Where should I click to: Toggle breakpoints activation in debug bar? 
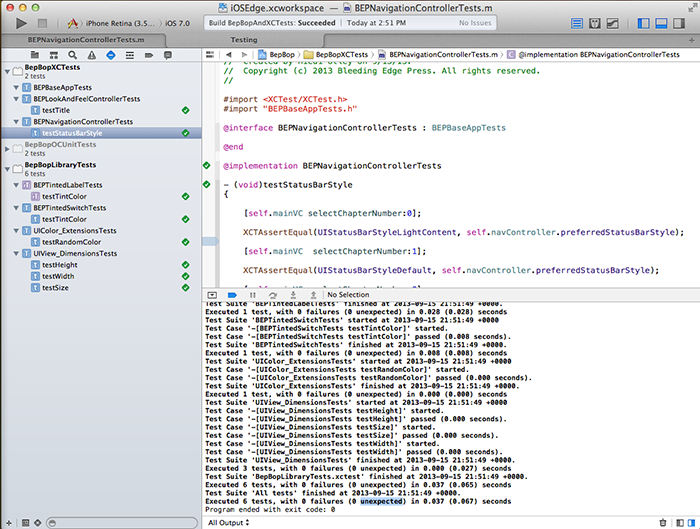point(232,295)
